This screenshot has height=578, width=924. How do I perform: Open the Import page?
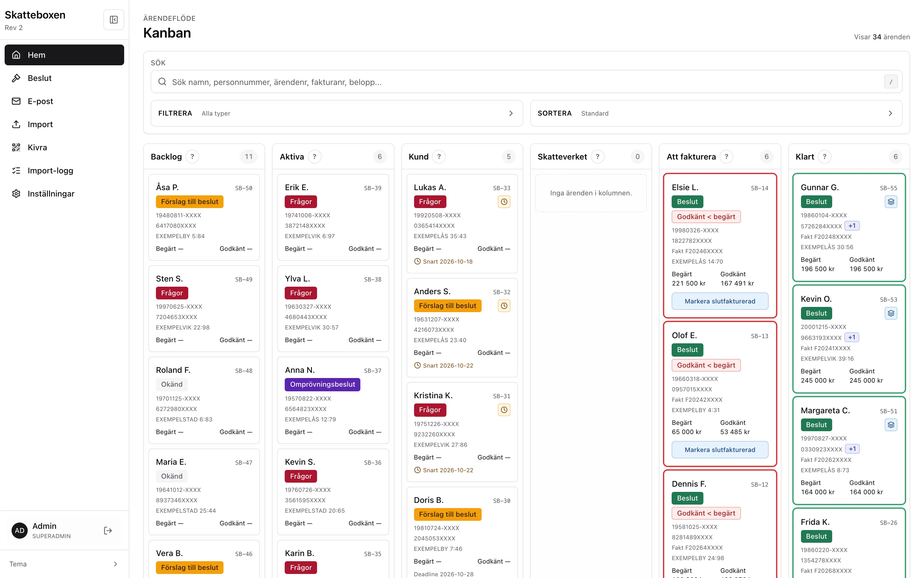point(64,124)
